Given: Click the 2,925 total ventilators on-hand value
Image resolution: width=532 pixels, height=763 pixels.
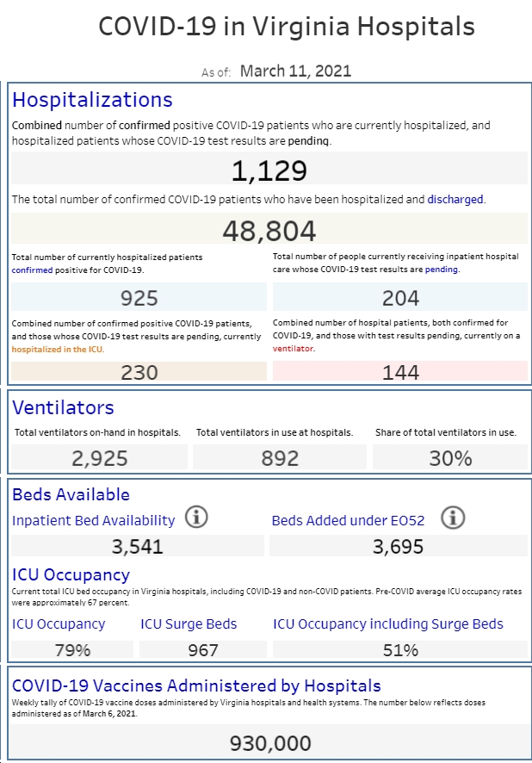Looking at the screenshot, I should (99, 457).
